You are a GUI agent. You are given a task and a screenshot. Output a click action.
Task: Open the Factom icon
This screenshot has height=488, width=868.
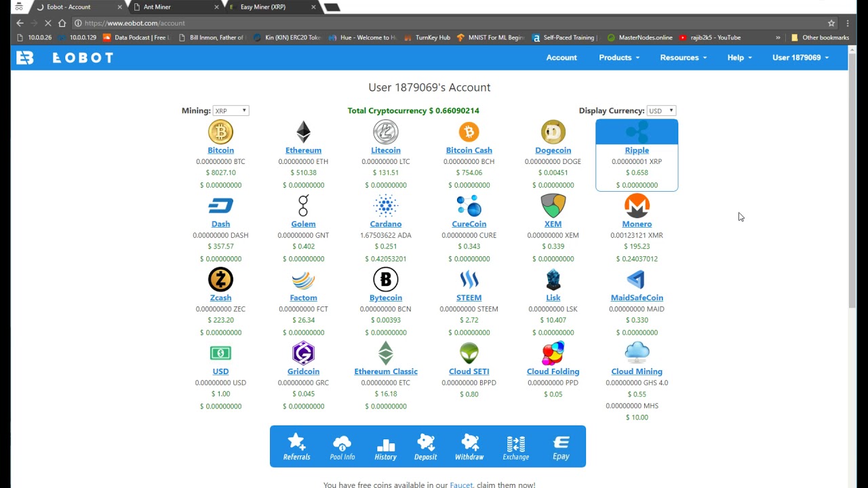(x=303, y=279)
